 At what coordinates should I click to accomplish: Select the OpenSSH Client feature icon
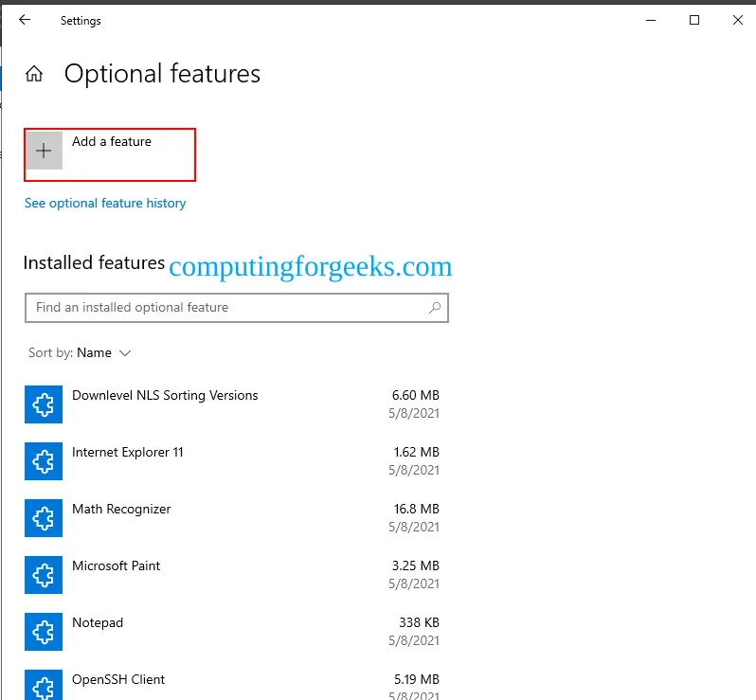[44, 685]
